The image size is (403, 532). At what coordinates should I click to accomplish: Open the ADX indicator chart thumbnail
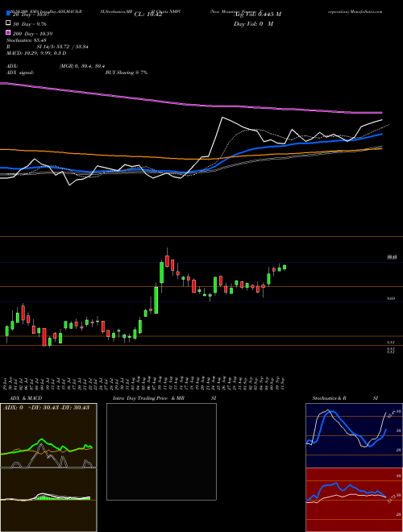pyautogui.click(x=48, y=435)
